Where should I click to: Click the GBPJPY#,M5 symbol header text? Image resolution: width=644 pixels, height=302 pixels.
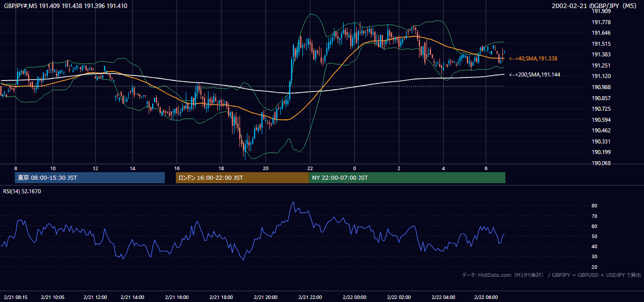point(66,6)
